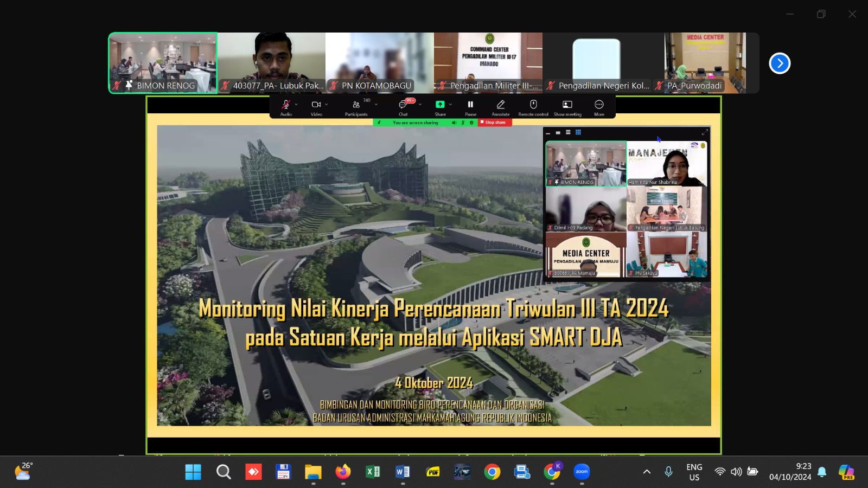
Task: Open Zoom from the Windows taskbar
Action: tap(582, 472)
